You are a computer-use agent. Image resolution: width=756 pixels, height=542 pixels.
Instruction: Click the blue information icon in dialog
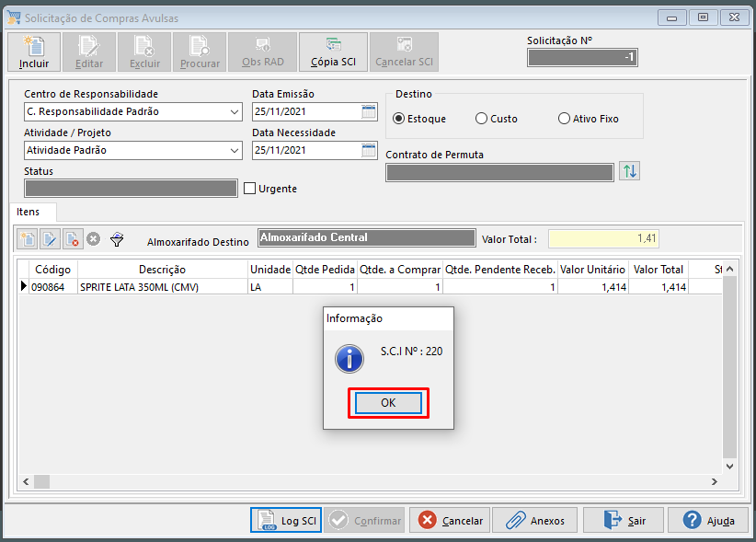pyautogui.click(x=349, y=359)
